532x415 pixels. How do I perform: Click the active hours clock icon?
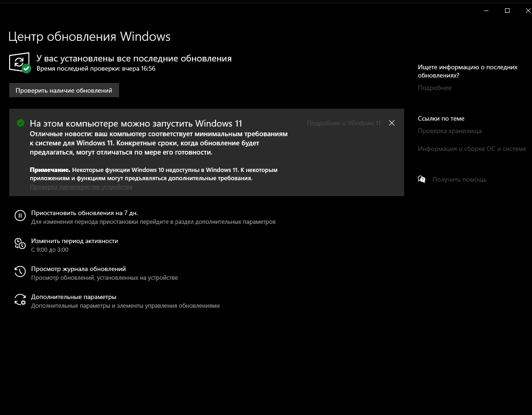pos(20,243)
